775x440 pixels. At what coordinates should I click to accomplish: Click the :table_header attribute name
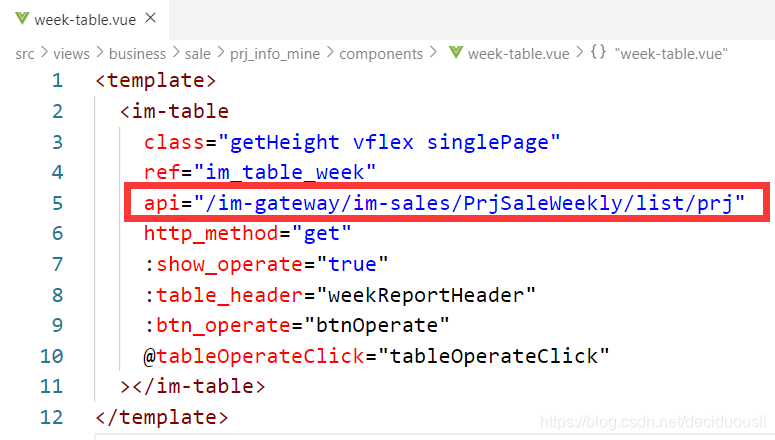click(x=223, y=295)
